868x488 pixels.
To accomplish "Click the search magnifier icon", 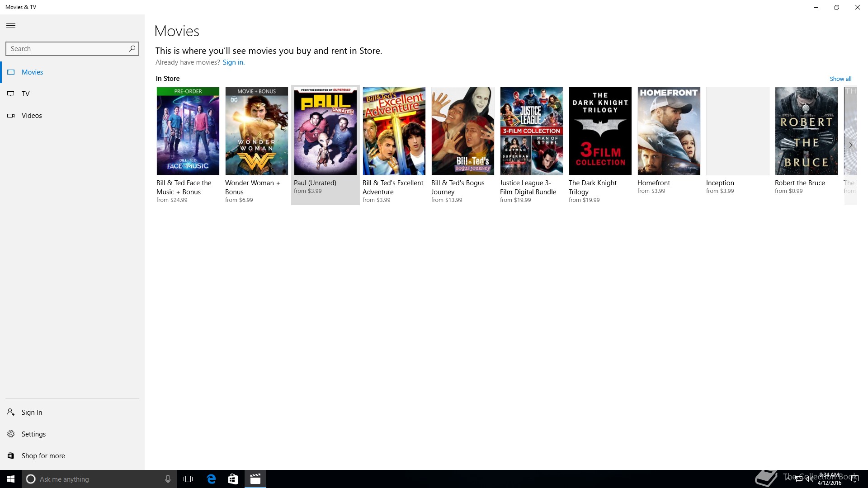I will 132,48.
